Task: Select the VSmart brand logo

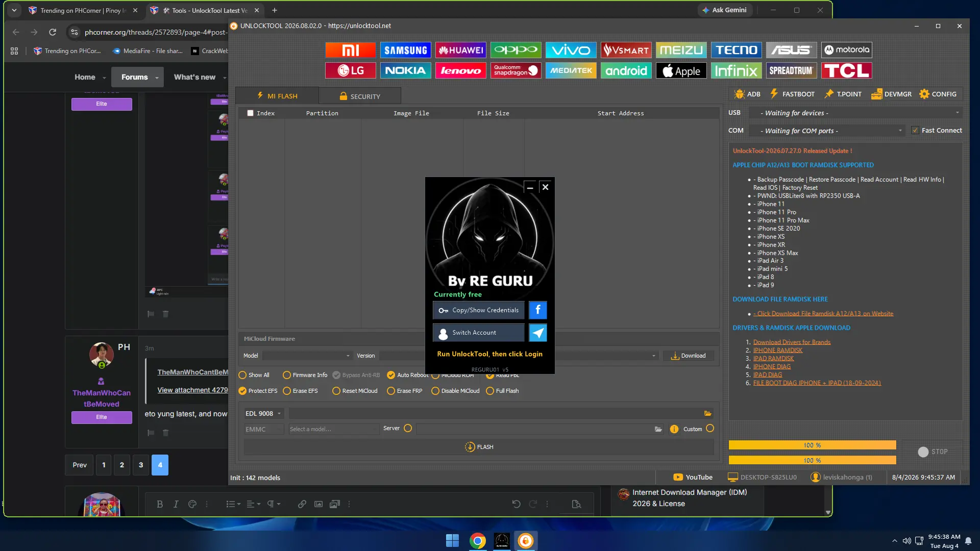Action: click(626, 50)
